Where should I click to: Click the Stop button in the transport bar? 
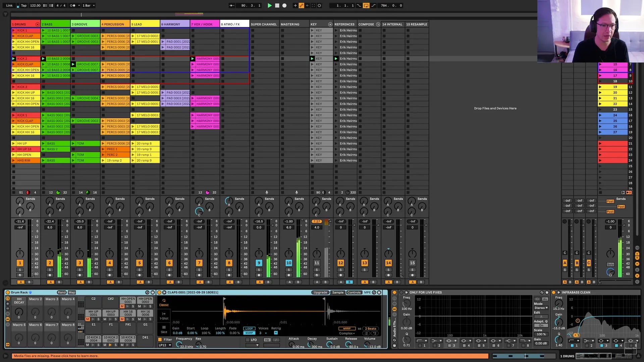(x=277, y=5)
